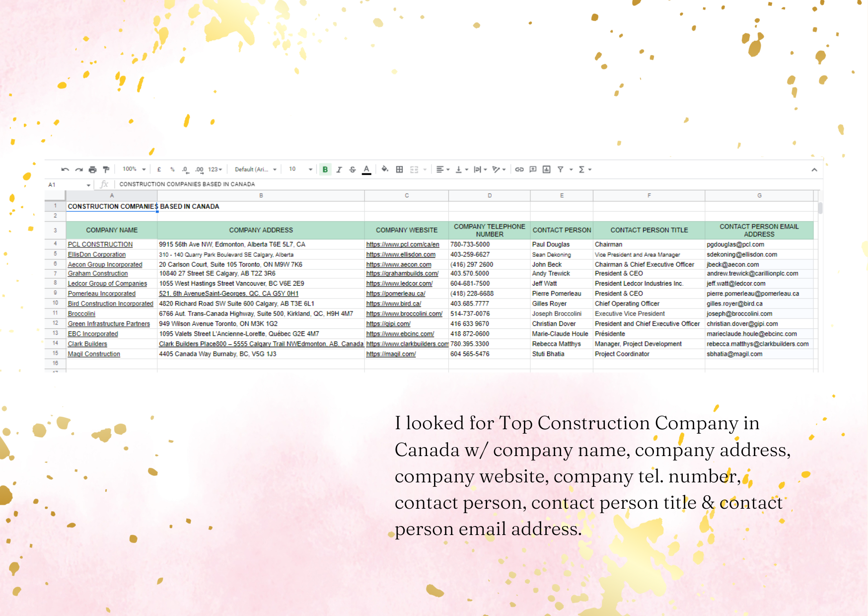868x616 pixels.
Task: Open https://www.bird.ca/ link
Action: pos(394,304)
